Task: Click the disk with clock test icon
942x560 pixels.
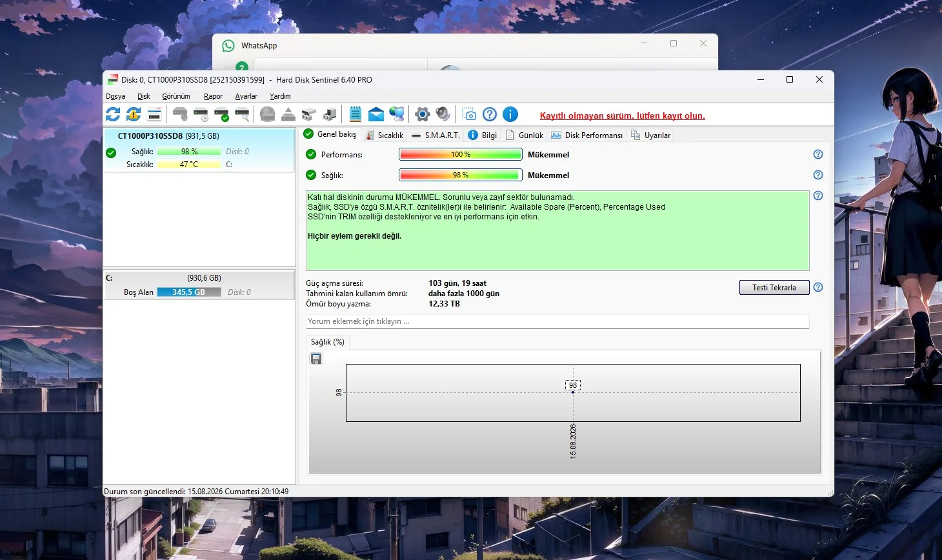Action: click(201, 114)
